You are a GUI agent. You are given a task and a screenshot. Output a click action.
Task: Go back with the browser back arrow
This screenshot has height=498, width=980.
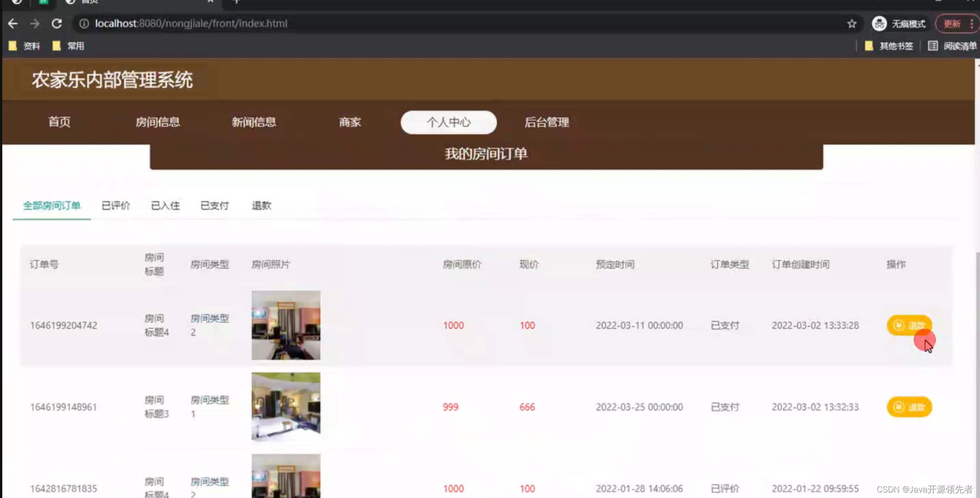click(13, 23)
